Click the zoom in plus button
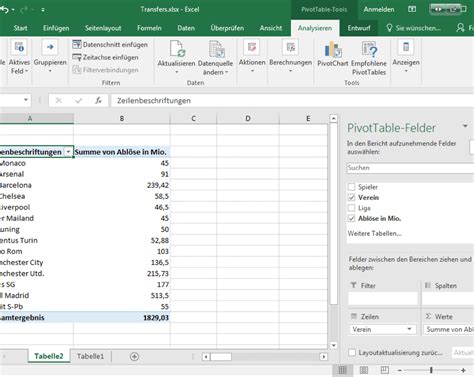The image size is (474, 377). point(463,370)
